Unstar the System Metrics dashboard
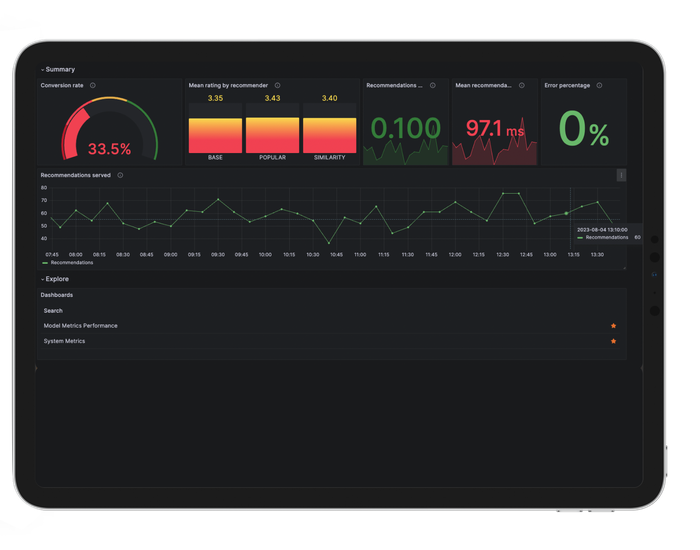The width and height of the screenshot is (700, 550). click(613, 341)
